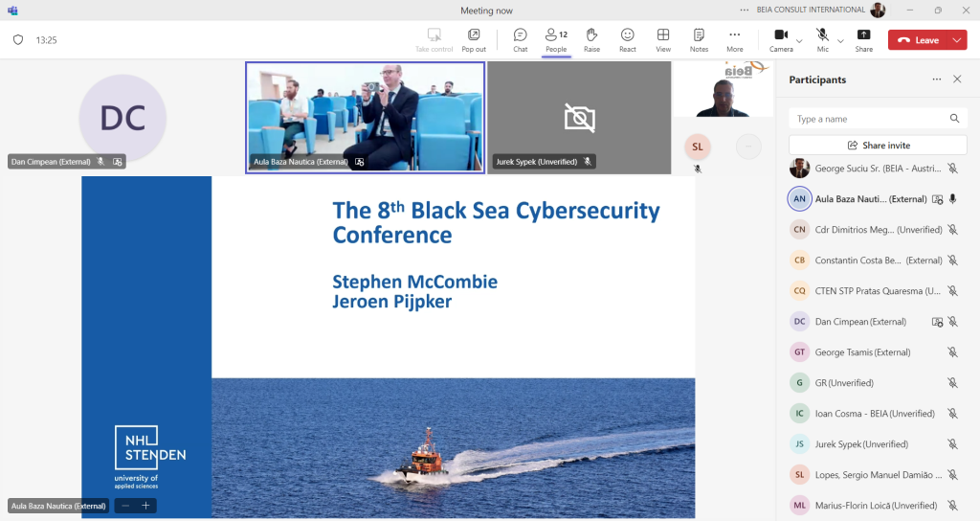Click the More actions ellipsis in toolbar

point(734,39)
